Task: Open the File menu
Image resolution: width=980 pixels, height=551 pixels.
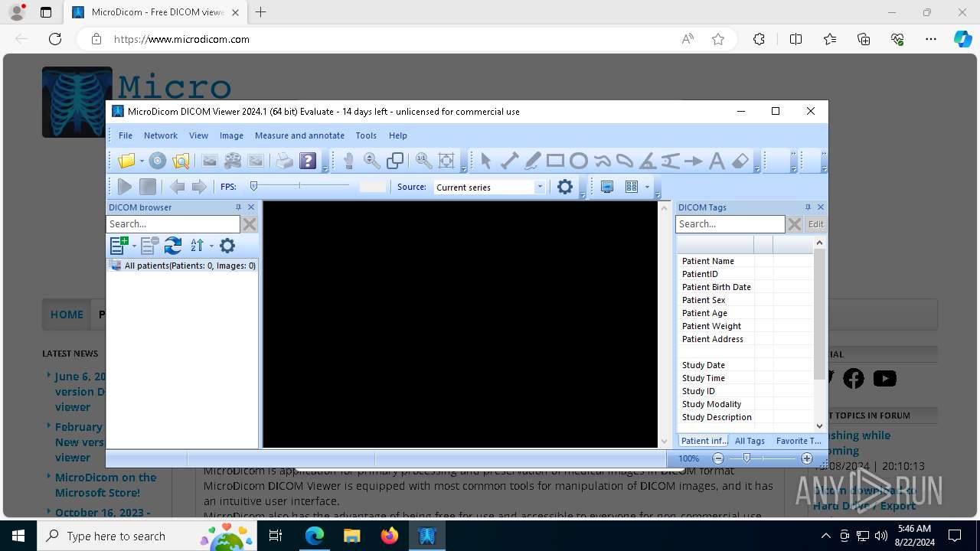Action: click(126, 135)
